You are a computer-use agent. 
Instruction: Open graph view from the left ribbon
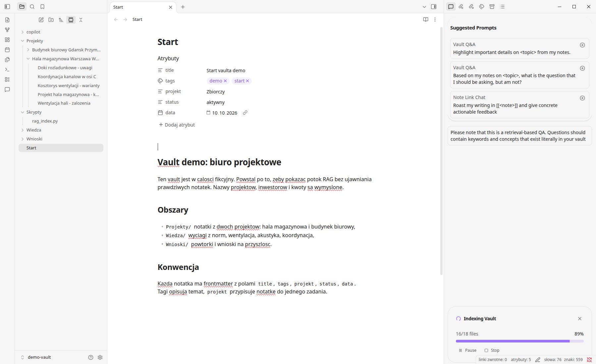coord(7,30)
